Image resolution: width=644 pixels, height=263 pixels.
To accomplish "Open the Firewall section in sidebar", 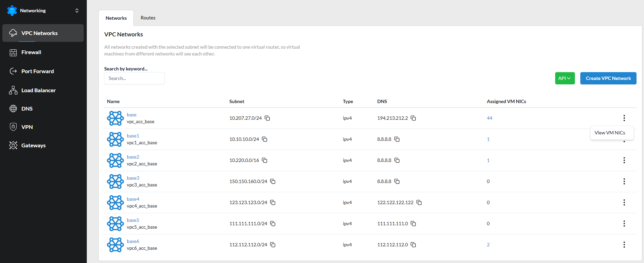I will click(x=31, y=52).
